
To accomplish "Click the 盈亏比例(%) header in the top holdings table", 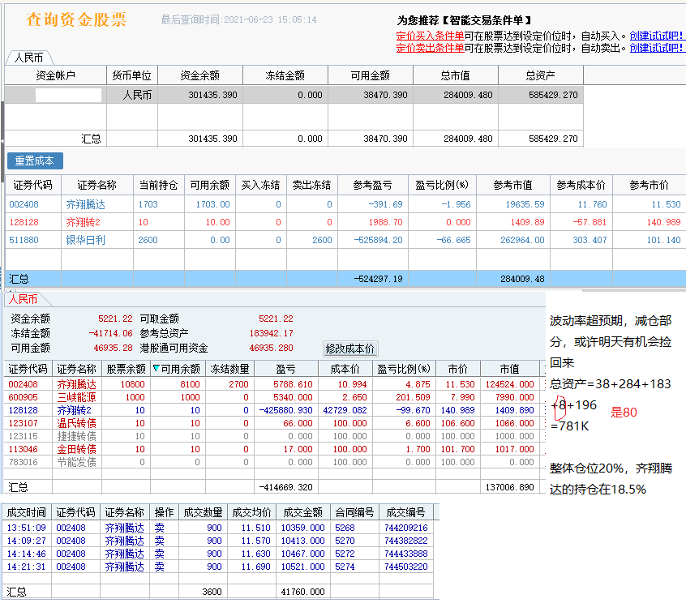I will 443,185.
